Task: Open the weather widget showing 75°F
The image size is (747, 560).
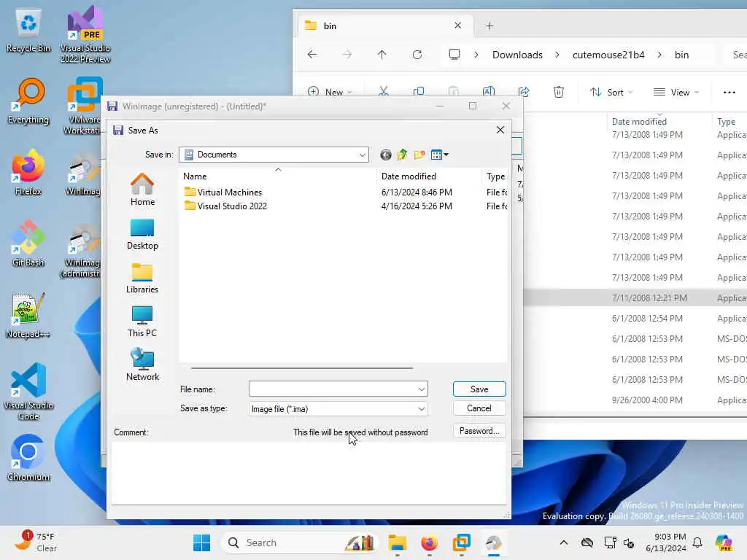Action: 35,542
